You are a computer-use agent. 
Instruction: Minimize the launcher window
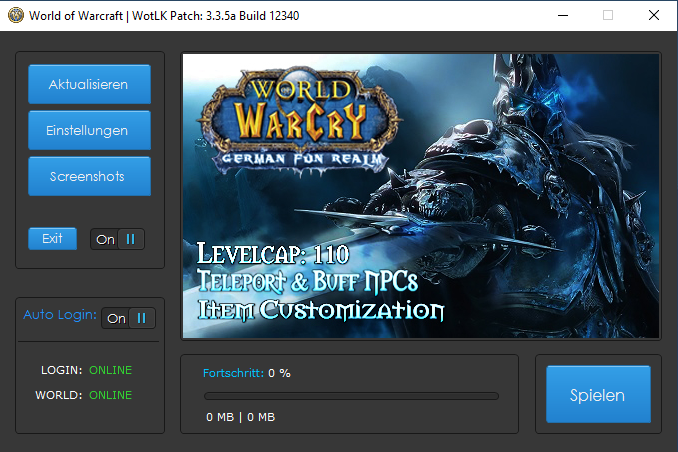563,16
